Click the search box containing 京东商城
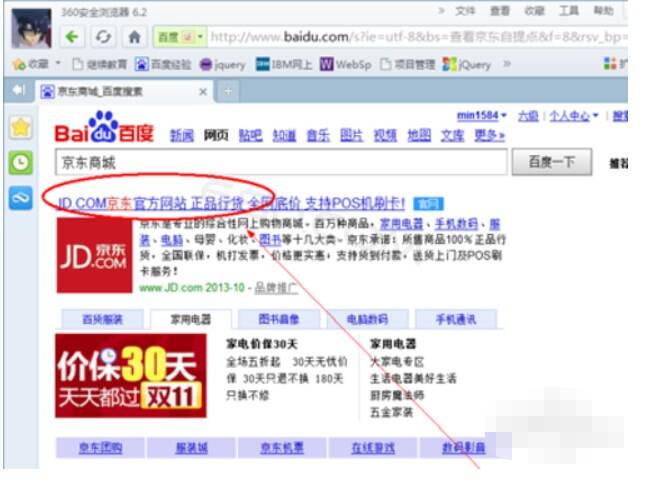 tap(281, 162)
